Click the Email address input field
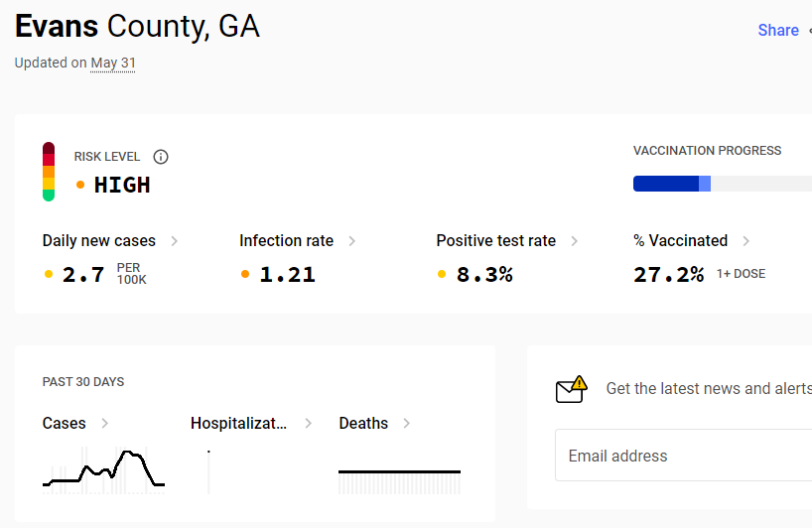The width and height of the screenshot is (812, 528). tap(684, 456)
